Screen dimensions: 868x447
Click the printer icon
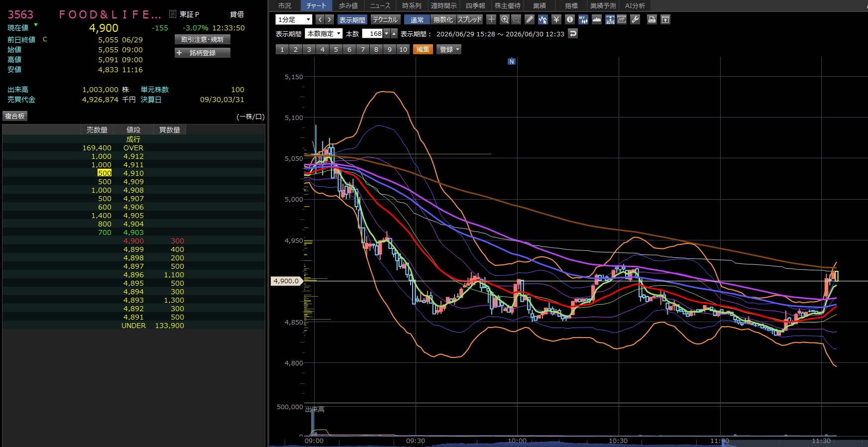(652, 19)
